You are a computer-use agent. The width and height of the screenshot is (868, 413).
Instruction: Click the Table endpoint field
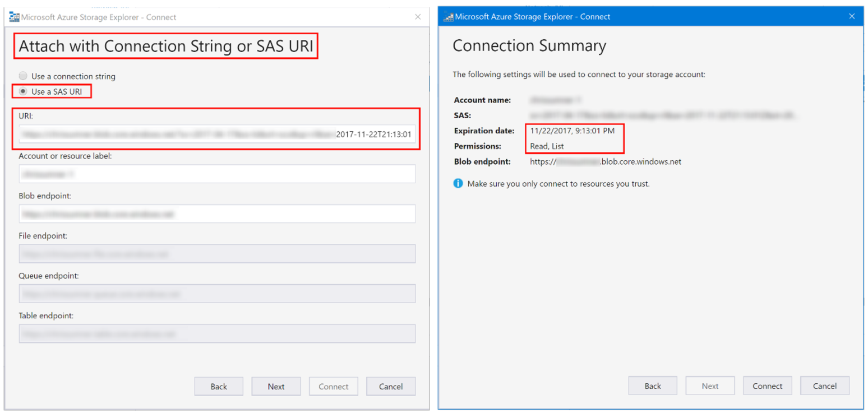point(217,334)
